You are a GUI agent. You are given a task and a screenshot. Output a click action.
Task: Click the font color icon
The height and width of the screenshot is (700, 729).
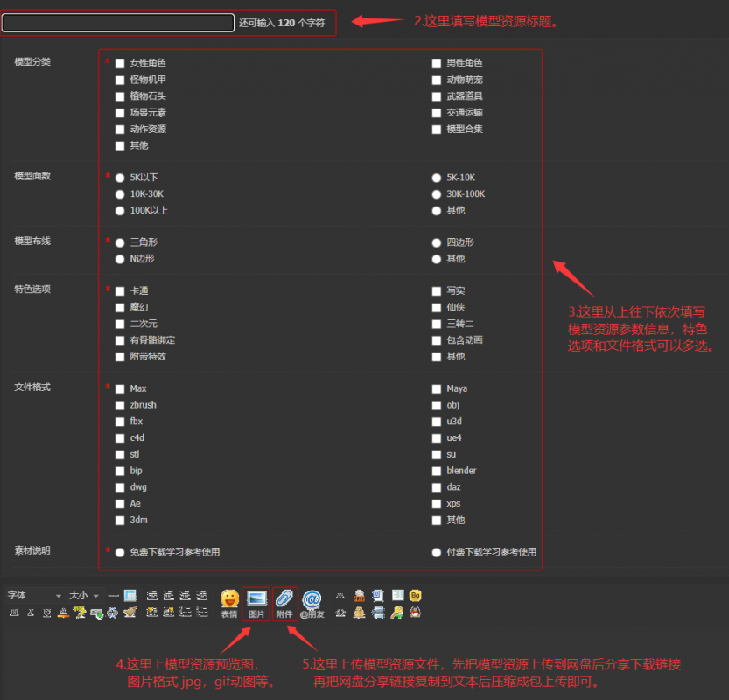point(63,612)
